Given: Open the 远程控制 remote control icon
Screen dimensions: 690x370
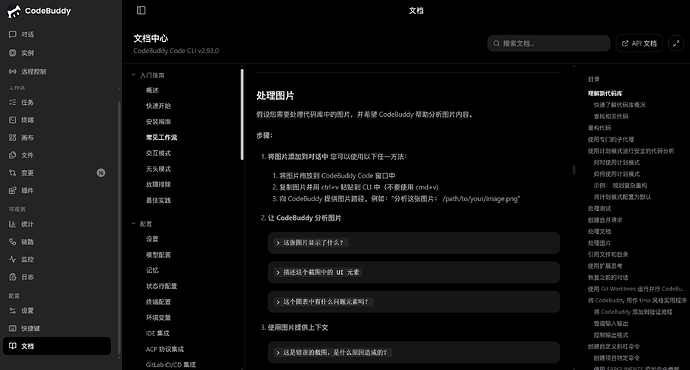Looking at the screenshot, I should coord(12,71).
